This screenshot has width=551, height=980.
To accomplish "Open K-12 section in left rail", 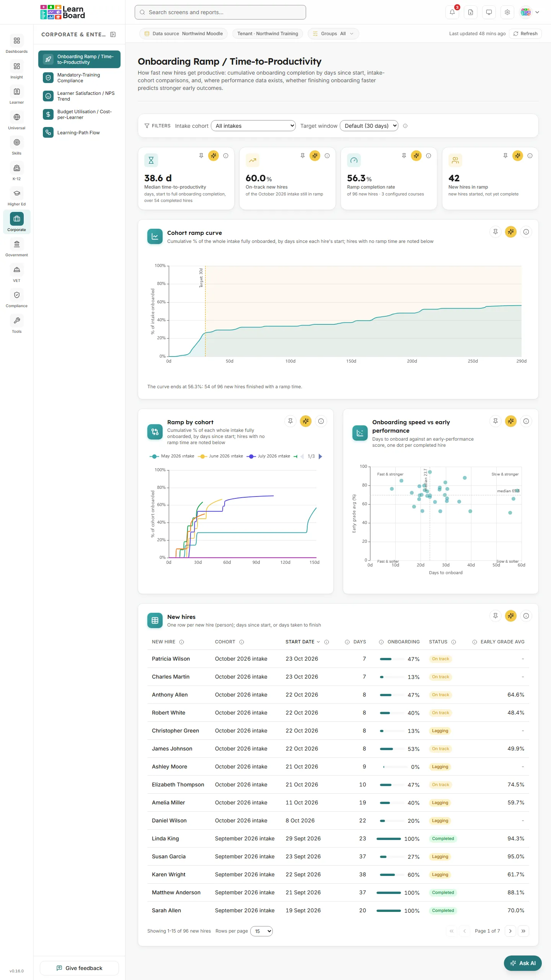I will [x=16, y=171].
